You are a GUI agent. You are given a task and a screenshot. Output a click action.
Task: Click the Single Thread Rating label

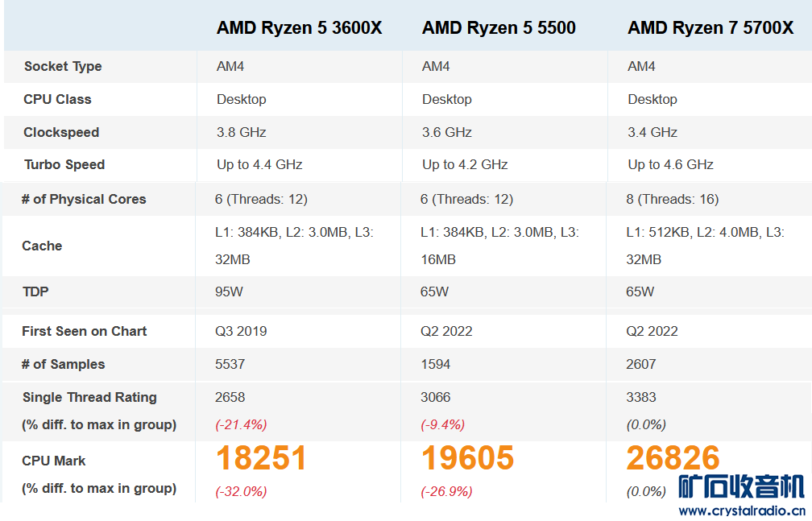89,398
